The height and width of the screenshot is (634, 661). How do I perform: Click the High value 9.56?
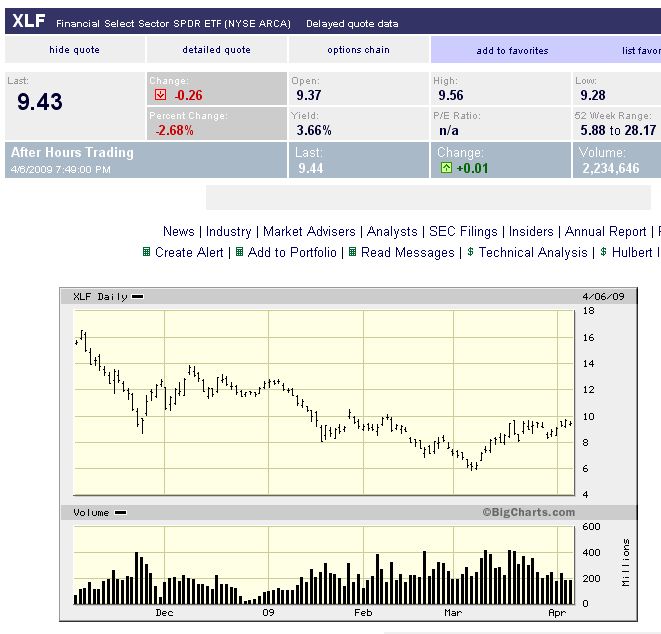tap(451, 95)
